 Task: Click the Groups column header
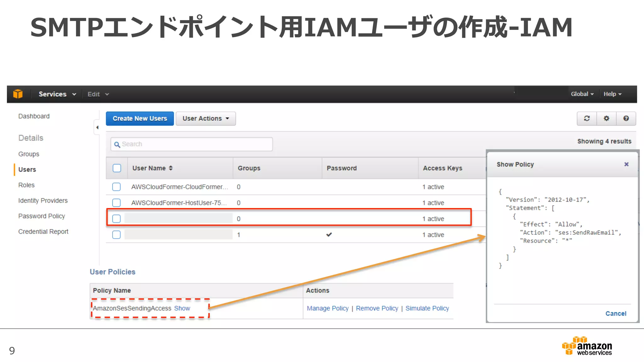click(249, 168)
